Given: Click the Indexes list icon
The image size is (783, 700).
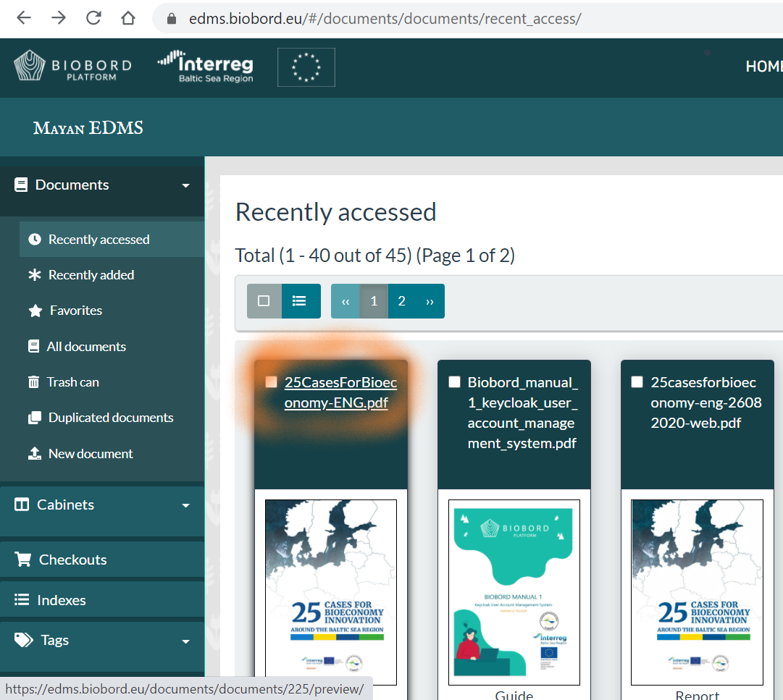Looking at the screenshot, I should 22,599.
